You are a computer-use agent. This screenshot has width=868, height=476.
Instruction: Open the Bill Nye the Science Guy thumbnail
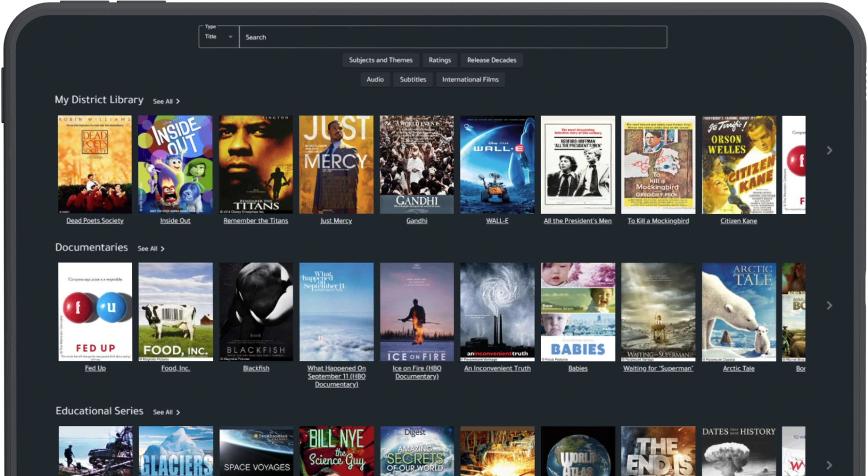coord(337,451)
